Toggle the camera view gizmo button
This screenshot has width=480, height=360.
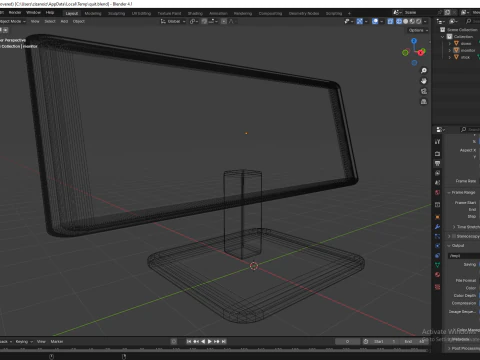point(424,91)
